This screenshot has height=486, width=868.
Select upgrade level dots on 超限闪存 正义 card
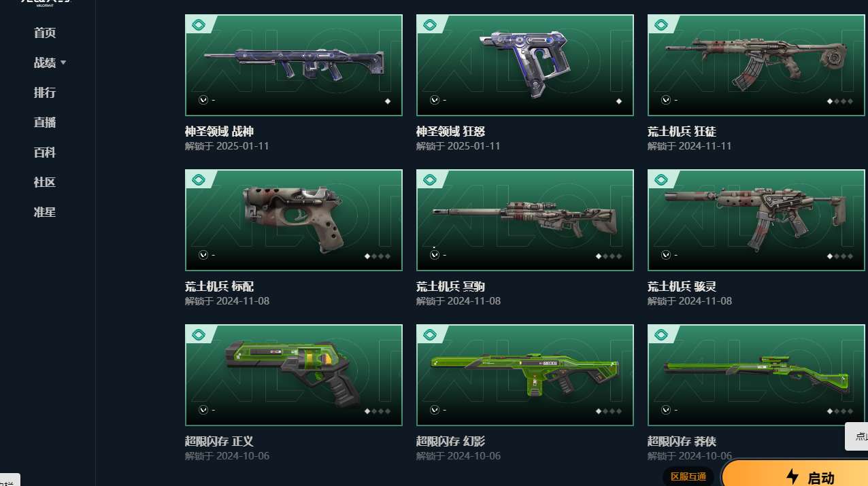[378, 411]
